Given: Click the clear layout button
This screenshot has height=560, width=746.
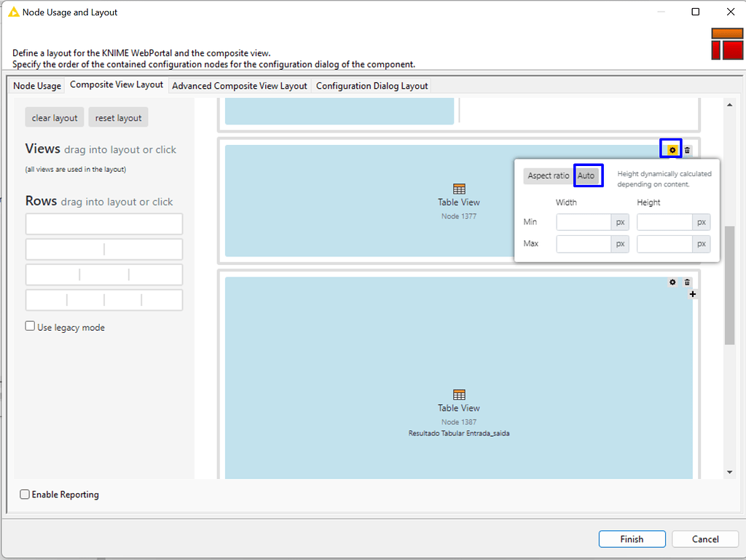Looking at the screenshot, I should (54, 117).
